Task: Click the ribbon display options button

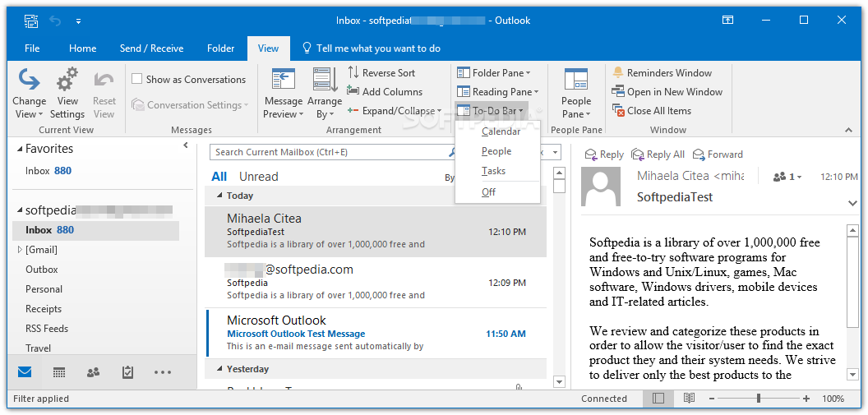Action: 728,21
